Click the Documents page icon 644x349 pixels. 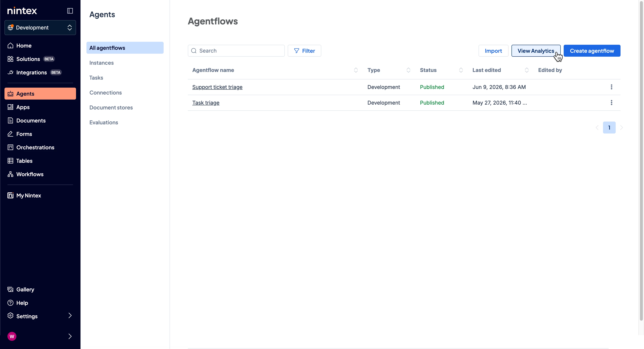click(x=10, y=121)
